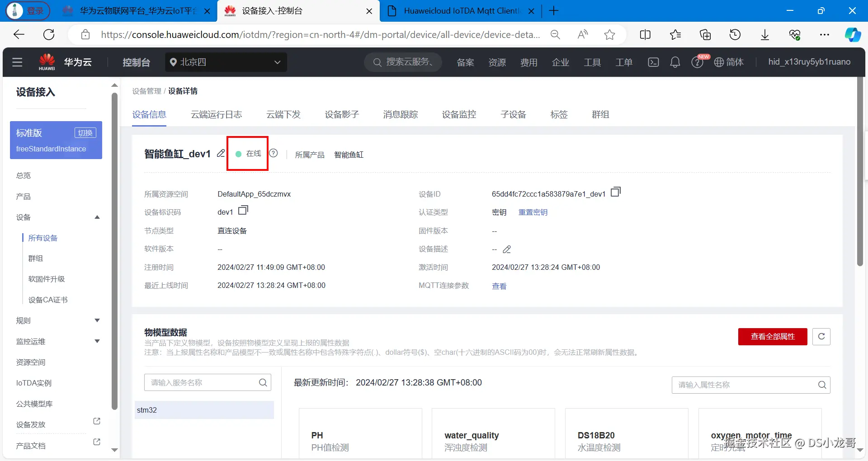Screen dimensions: 868x461
Task: Click the 重置密钥 link
Action: click(x=533, y=212)
